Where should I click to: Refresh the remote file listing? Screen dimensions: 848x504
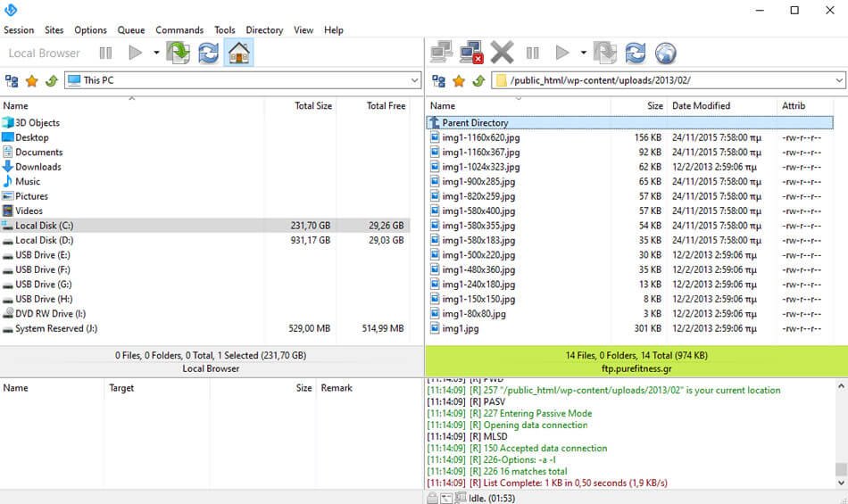[x=636, y=54]
